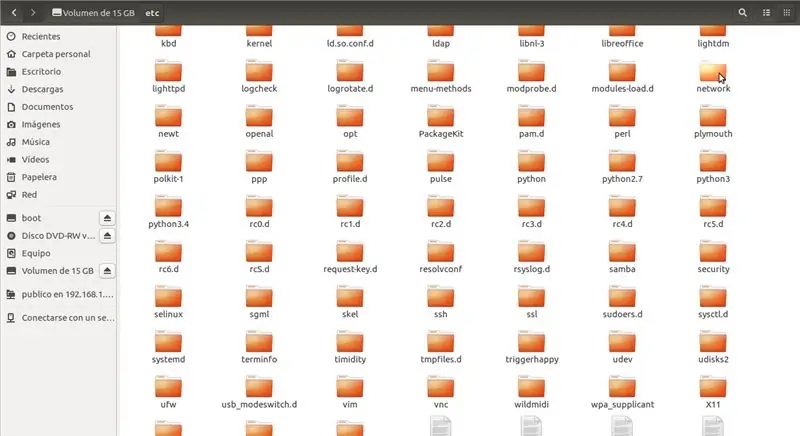
Task: Select the PackageKit folder icon
Action: [440, 117]
